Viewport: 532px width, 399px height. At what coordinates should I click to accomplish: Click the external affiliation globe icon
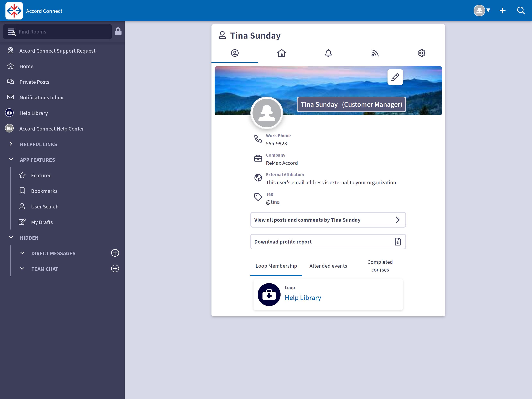tap(258, 178)
